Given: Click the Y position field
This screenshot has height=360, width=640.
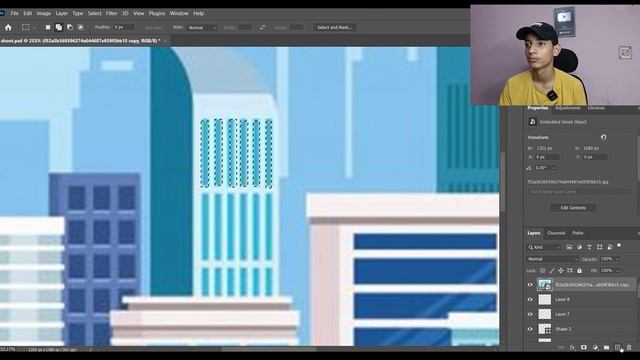Looking at the screenshot, I should pos(595,157).
